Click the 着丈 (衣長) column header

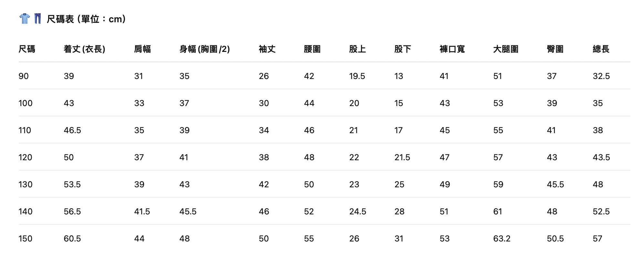[x=84, y=49]
